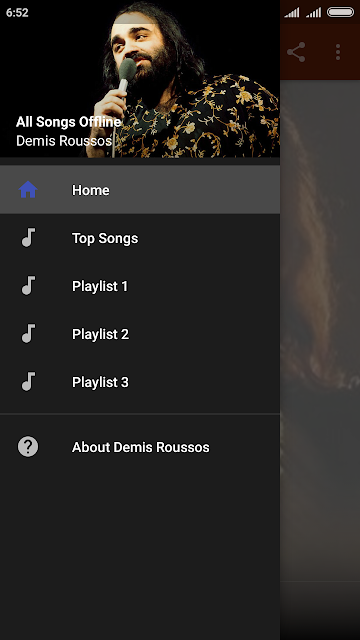Go to Playlist 2
The image size is (360, 640).
[140, 334]
